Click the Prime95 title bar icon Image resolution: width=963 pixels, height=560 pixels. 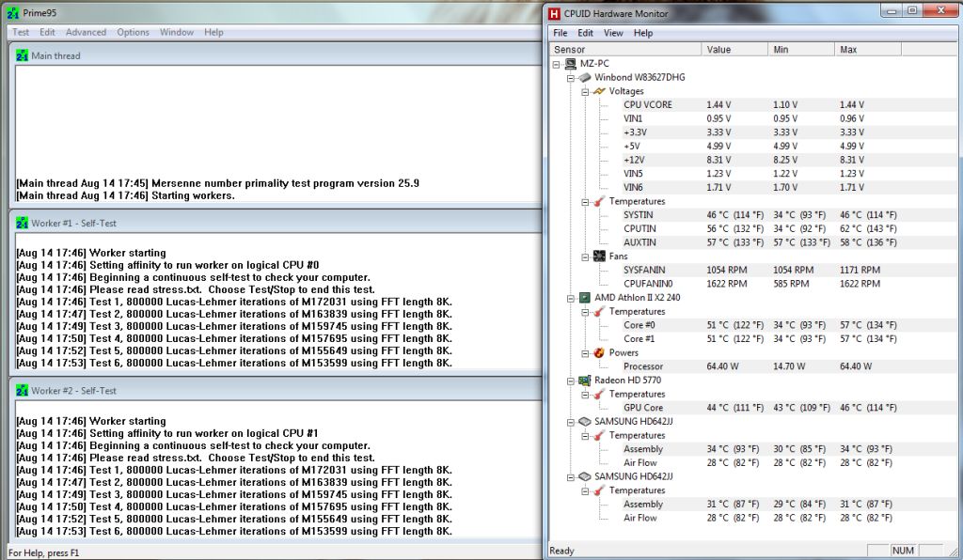click(x=13, y=13)
